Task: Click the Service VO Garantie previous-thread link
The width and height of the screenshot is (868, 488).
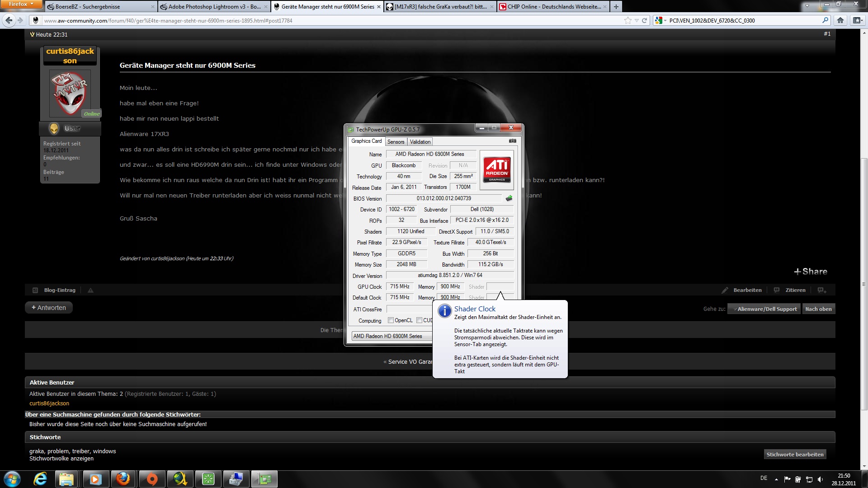Action: [x=410, y=362]
